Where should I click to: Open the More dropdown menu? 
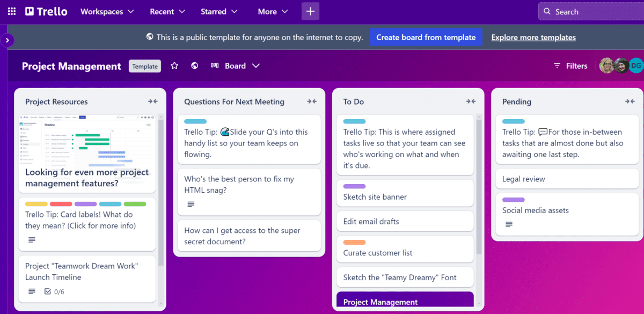pyautogui.click(x=273, y=11)
